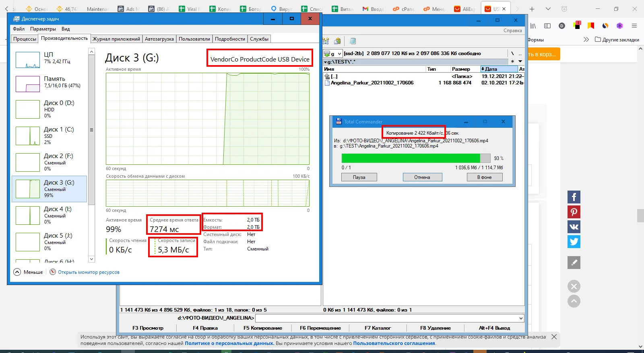Viewport: 644px width, 353px height.
Task: Show more bookmarks with double chevron
Action: pyautogui.click(x=586, y=39)
